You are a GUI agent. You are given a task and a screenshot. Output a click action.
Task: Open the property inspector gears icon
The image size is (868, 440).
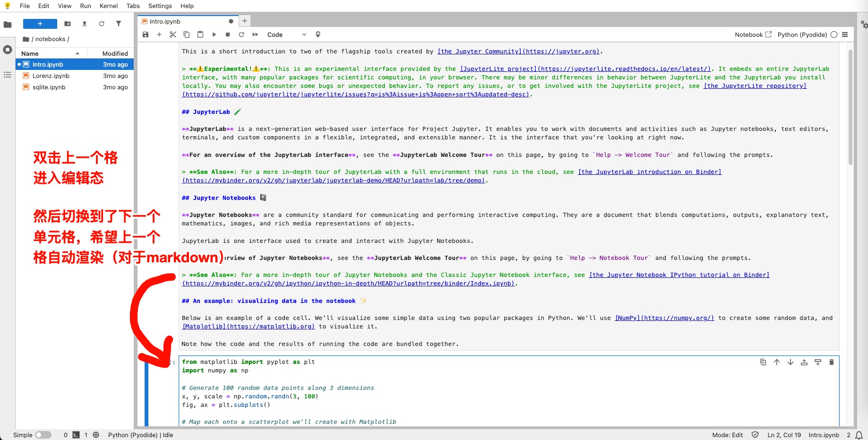[x=863, y=25]
